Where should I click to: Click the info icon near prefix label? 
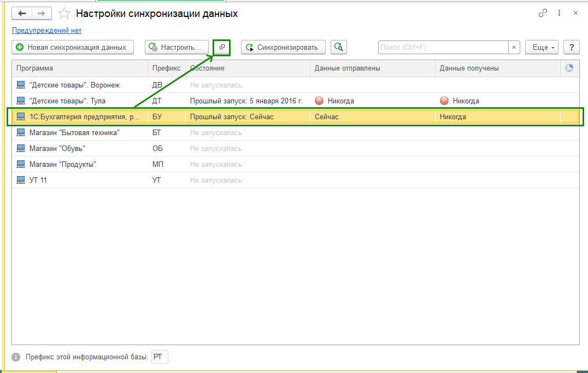tap(16, 357)
